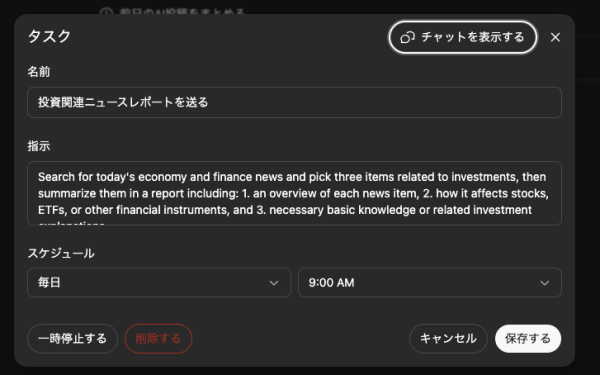This screenshot has height=375, width=600.
Task: Click the 指示 field label
Action: tap(39, 146)
